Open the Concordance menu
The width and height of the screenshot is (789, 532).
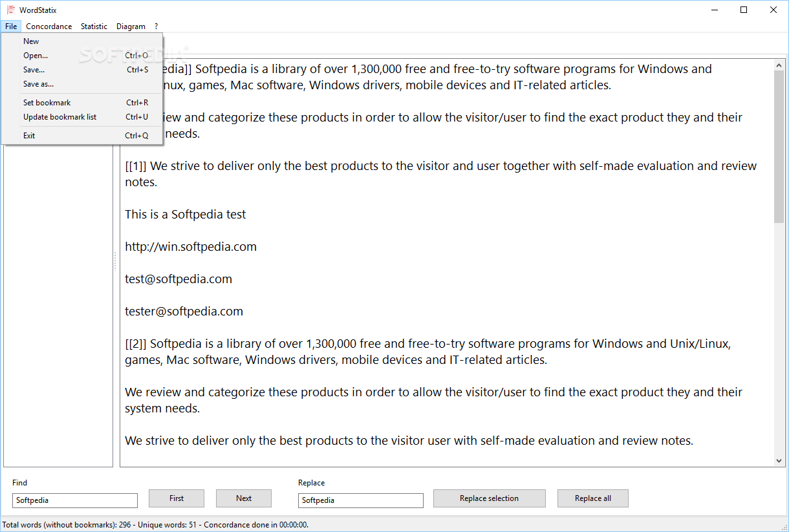pos(49,27)
